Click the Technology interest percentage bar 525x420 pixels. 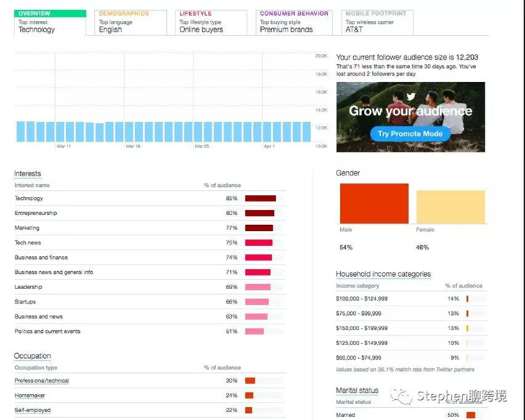pyautogui.click(x=260, y=198)
